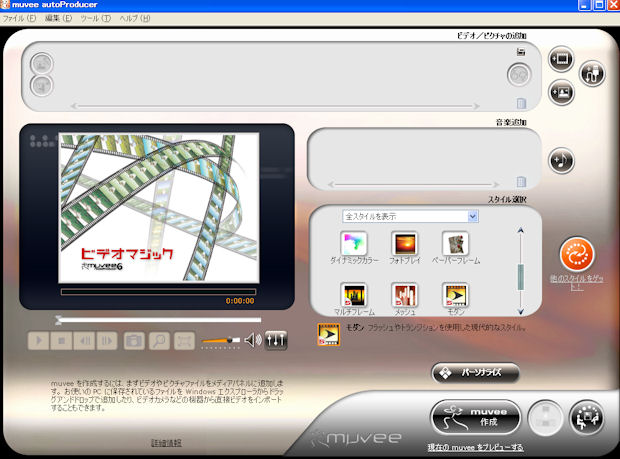
Task: Select the マルチフレーム style icon
Action: [x=353, y=295]
